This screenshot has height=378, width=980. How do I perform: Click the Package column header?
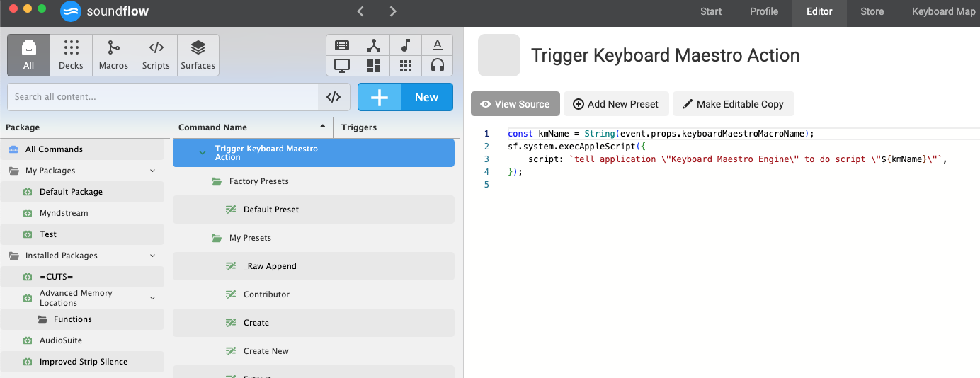pyautogui.click(x=23, y=127)
